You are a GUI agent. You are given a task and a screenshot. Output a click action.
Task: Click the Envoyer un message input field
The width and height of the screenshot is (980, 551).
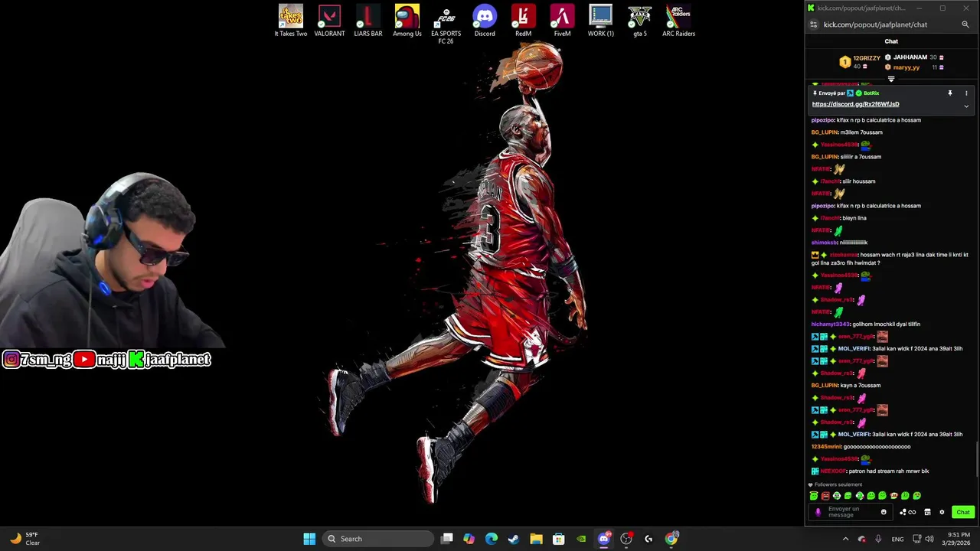click(851, 512)
